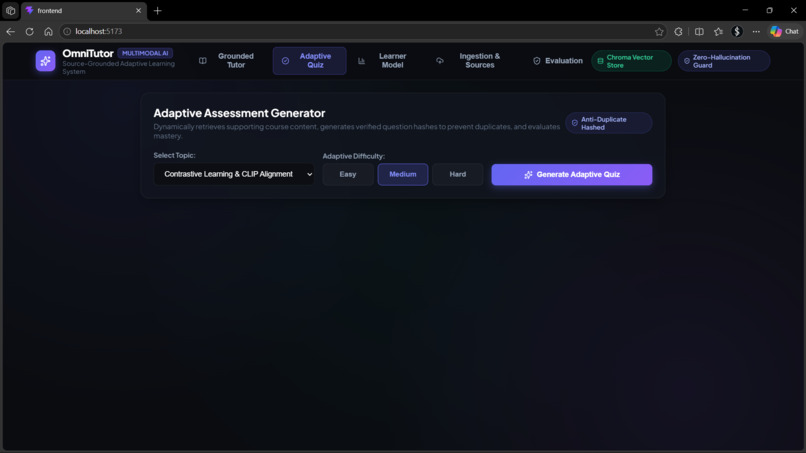This screenshot has width=806, height=453.
Task: Close the frontend tab
Action: coord(138,10)
